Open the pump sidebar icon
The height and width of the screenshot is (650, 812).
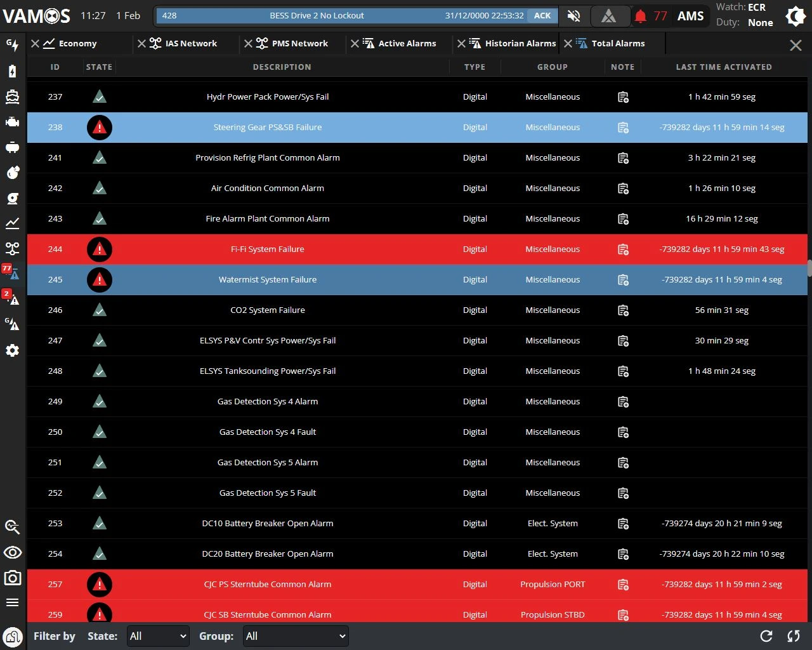pyautogui.click(x=12, y=198)
